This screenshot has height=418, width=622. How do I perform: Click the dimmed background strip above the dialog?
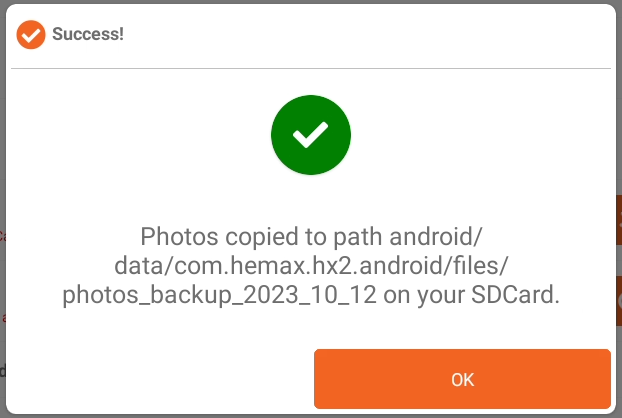tap(311, 2)
